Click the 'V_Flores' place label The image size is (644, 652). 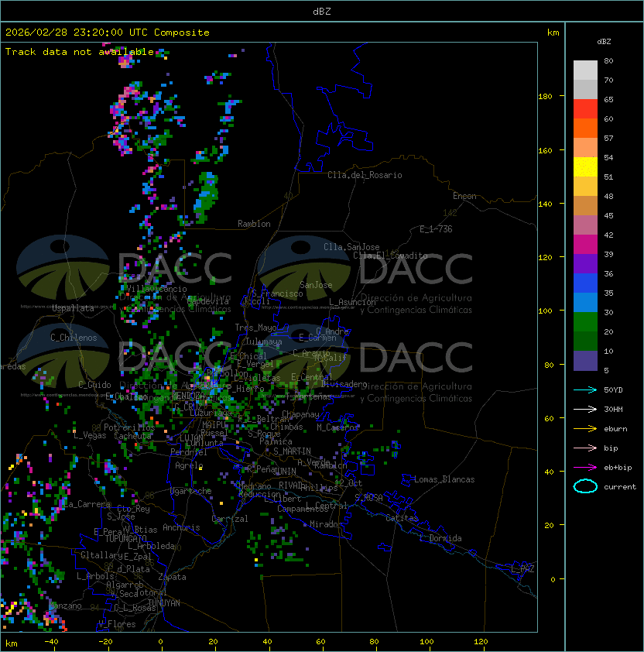117,624
